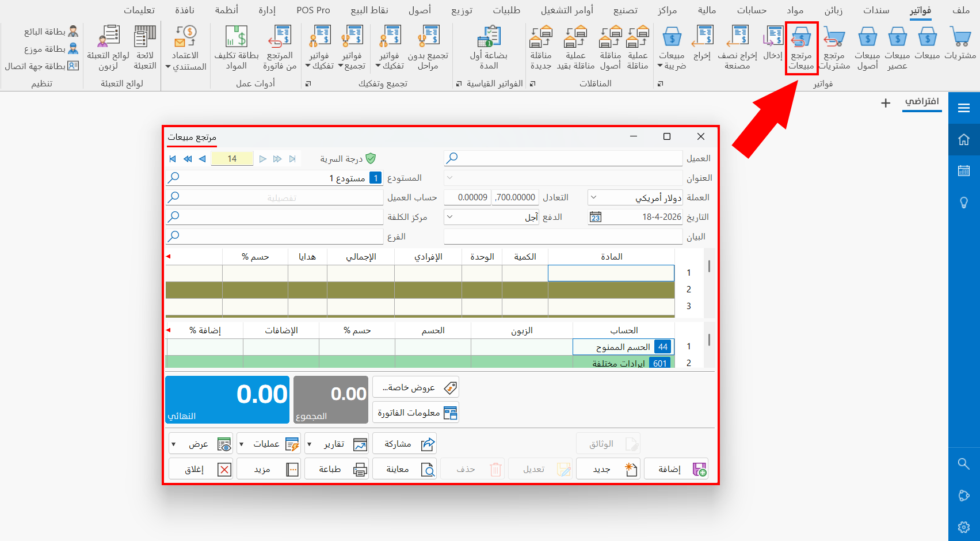Click the record number field showing 14

point(232,159)
